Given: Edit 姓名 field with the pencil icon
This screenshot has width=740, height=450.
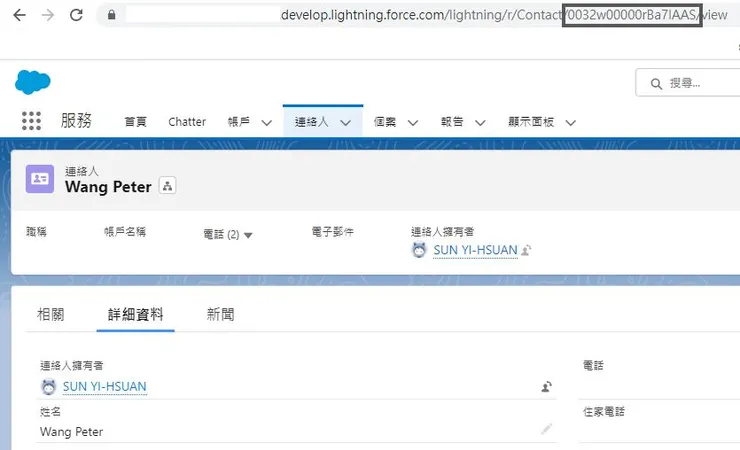Looking at the screenshot, I should (x=547, y=429).
